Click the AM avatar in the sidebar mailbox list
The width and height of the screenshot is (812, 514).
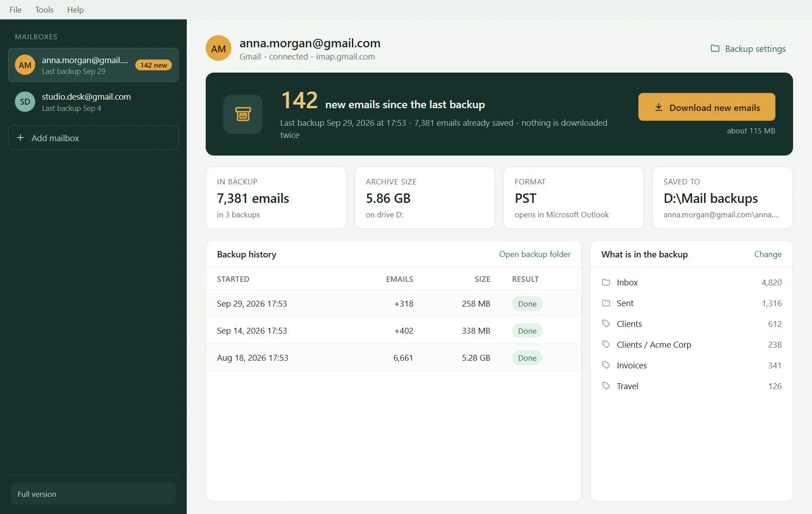[25, 65]
